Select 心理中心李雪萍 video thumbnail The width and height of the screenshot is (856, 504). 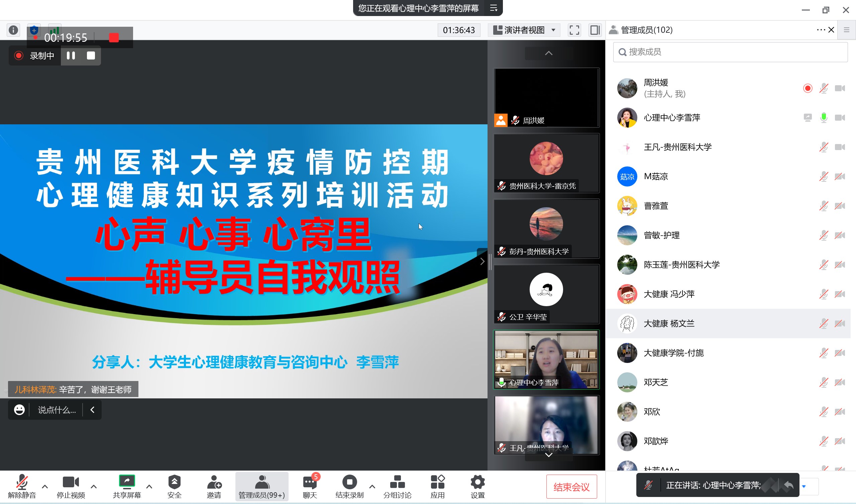[546, 359]
